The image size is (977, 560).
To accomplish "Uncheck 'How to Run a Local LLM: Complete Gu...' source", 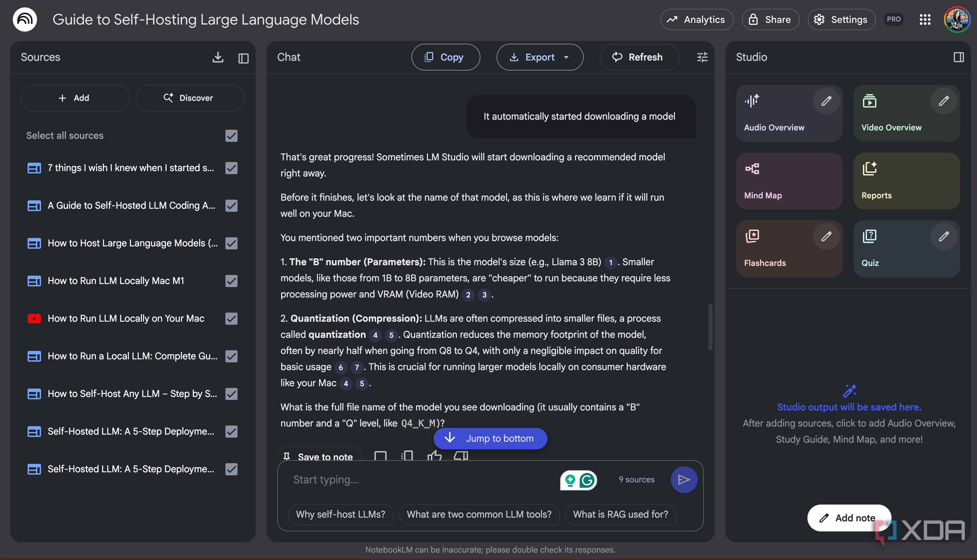I will 231,357.
